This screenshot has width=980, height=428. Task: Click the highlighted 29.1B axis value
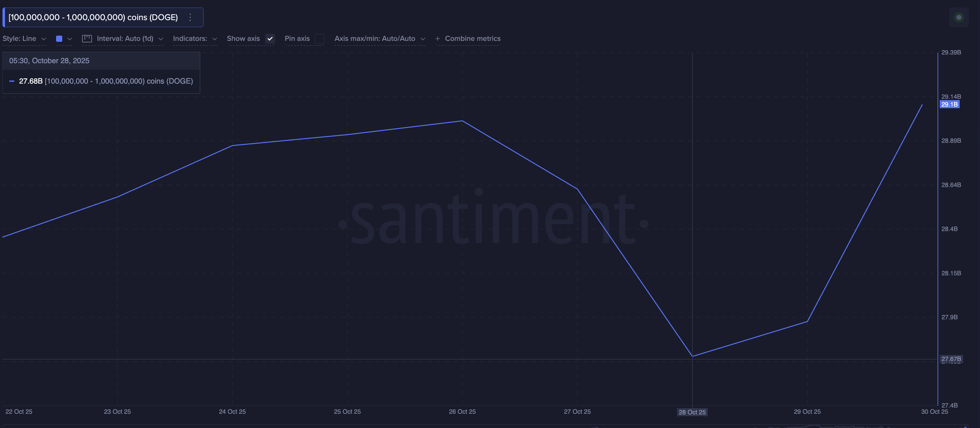click(950, 104)
